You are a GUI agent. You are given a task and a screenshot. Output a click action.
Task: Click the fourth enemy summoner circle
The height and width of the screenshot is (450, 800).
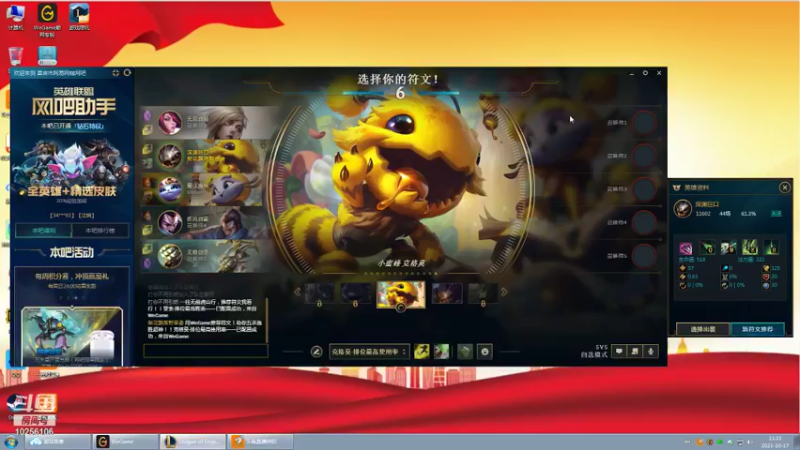[644, 222]
